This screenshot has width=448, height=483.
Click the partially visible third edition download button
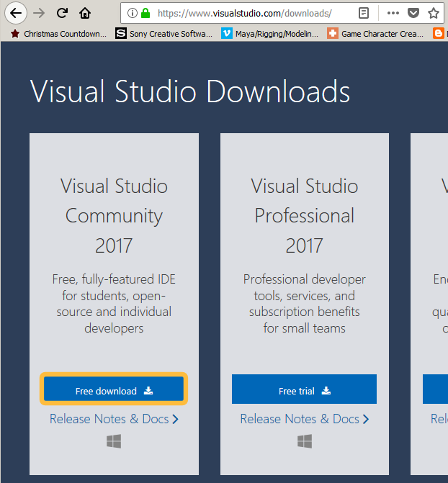click(435, 389)
